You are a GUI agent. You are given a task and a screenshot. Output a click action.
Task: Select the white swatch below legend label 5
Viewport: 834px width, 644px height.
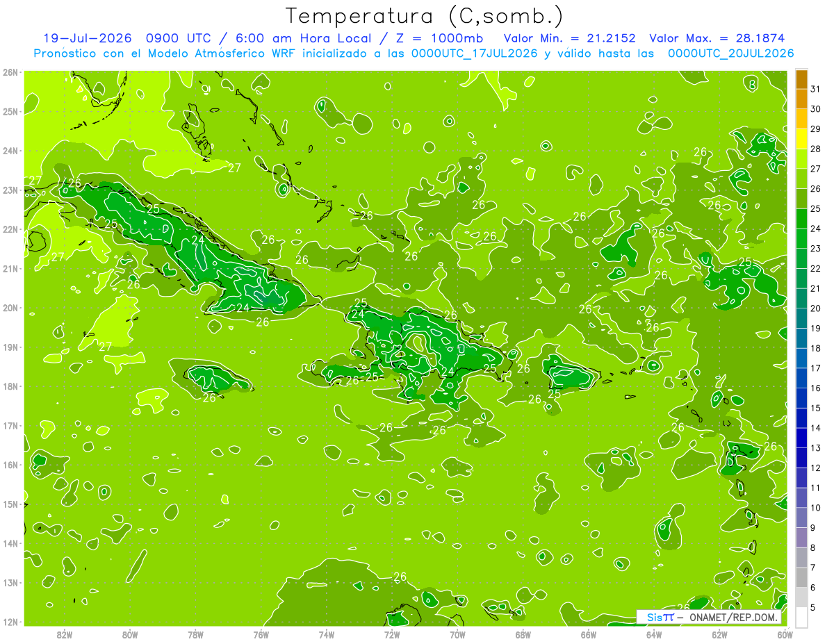(801, 617)
